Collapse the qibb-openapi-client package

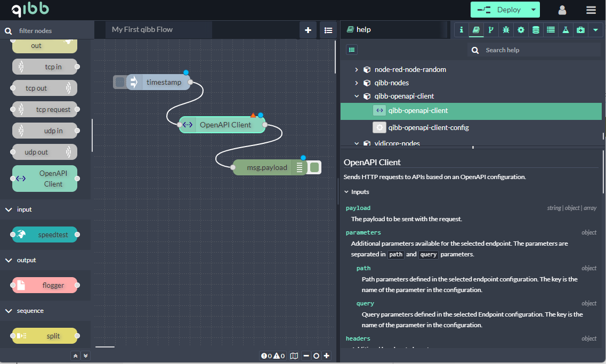[x=357, y=96]
